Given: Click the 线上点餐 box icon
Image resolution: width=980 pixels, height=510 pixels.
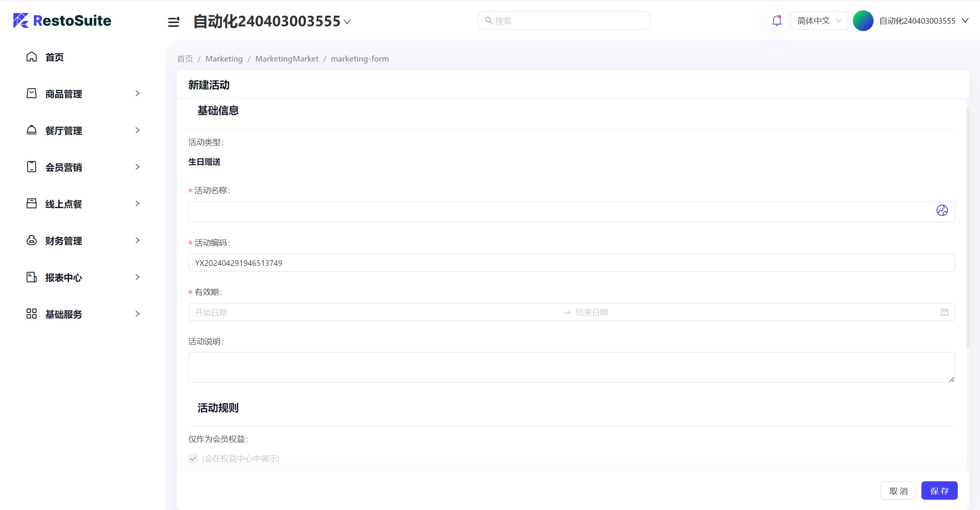Looking at the screenshot, I should (31, 204).
